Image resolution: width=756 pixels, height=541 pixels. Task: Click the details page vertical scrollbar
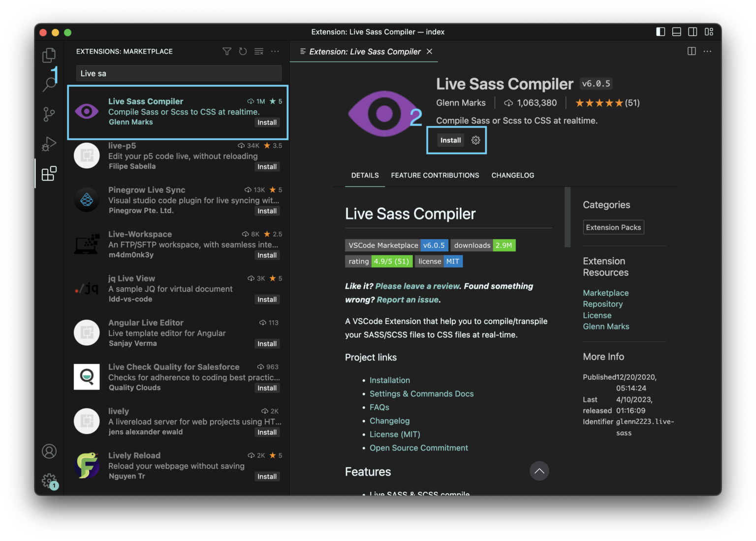567,217
